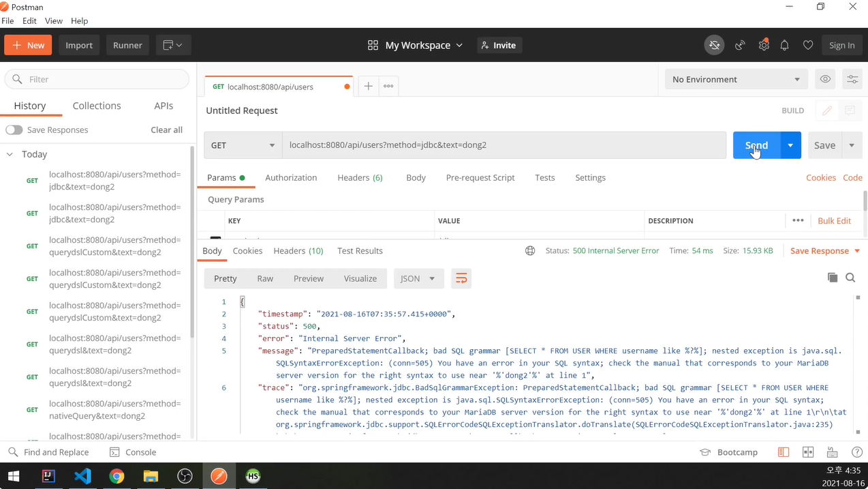Open the My Workspace dropdown
The width and height of the screenshot is (868, 489).
coord(415,45)
